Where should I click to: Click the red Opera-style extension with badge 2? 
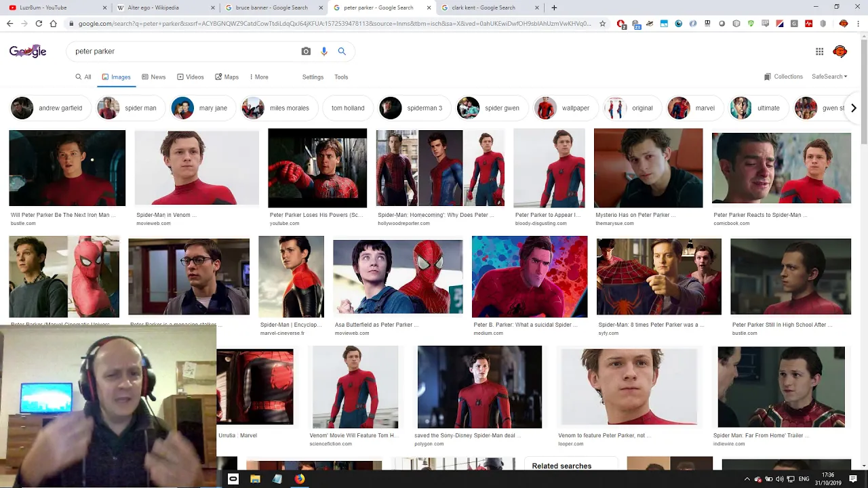point(621,24)
